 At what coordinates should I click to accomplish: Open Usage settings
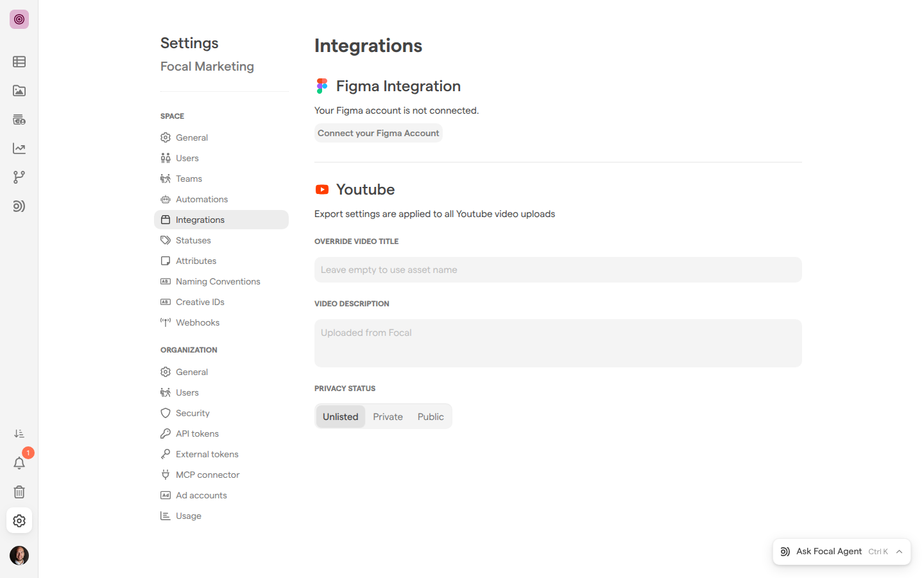coord(221,516)
